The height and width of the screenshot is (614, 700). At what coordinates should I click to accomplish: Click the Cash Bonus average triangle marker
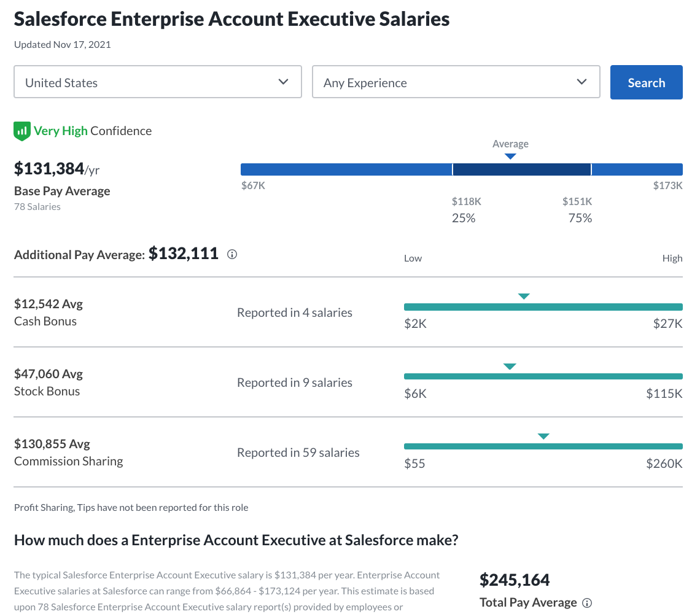tap(524, 297)
